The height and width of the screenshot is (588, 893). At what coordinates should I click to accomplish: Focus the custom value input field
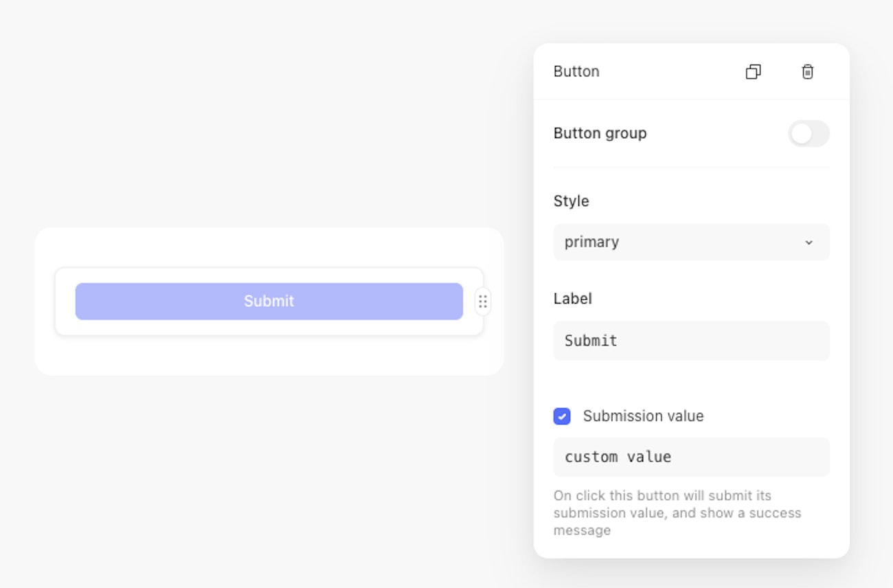(691, 457)
